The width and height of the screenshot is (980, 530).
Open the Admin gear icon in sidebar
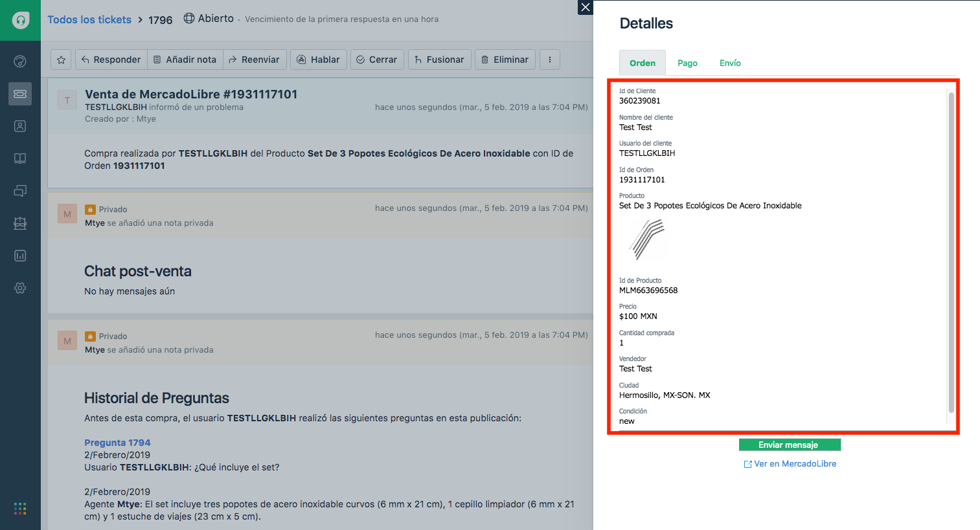20,288
